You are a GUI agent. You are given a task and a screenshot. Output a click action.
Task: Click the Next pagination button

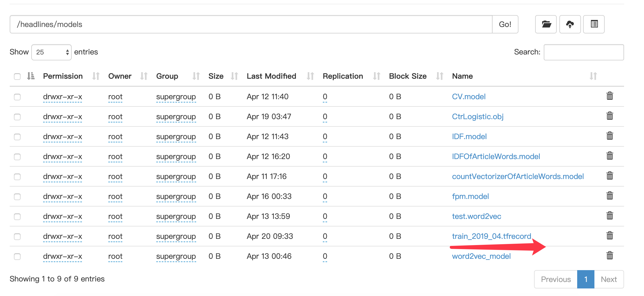click(609, 279)
